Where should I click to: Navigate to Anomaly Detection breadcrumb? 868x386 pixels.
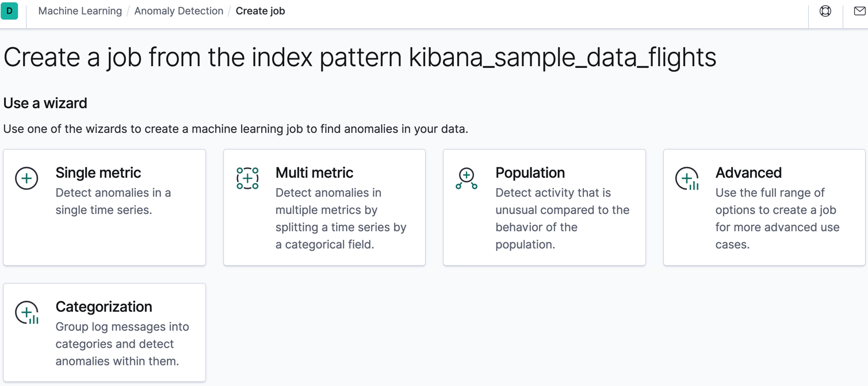click(178, 11)
